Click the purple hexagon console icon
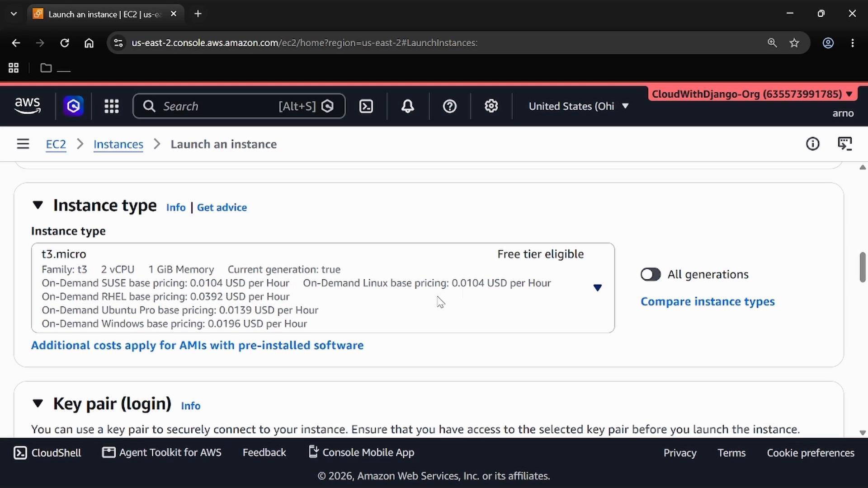This screenshot has height=488, width=868. [x=73, y=106]
